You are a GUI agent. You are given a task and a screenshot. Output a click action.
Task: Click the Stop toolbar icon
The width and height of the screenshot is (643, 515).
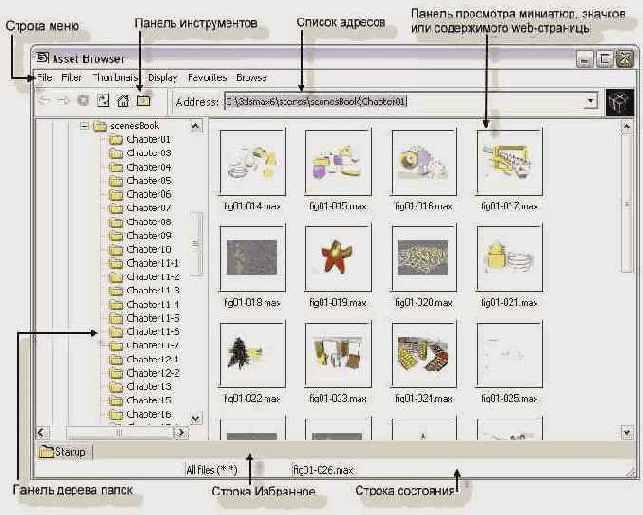click(x=83, y=100)
